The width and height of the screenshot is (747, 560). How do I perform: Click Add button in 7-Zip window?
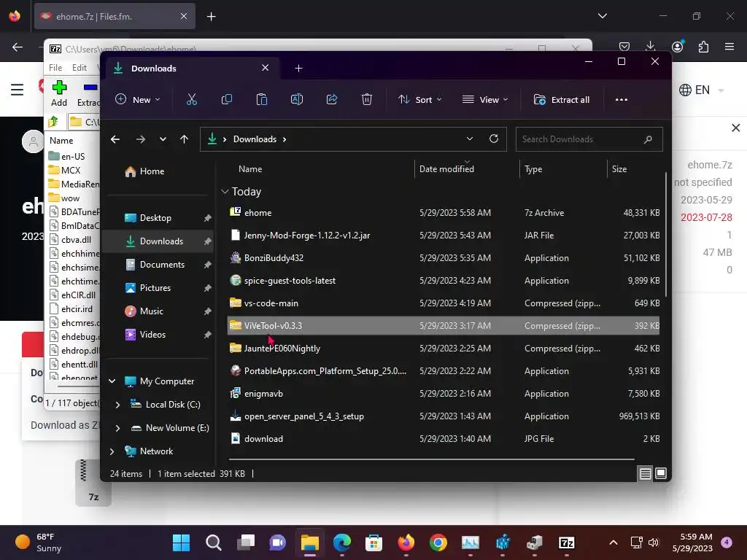pyautogui.click(x=59, y=94)
